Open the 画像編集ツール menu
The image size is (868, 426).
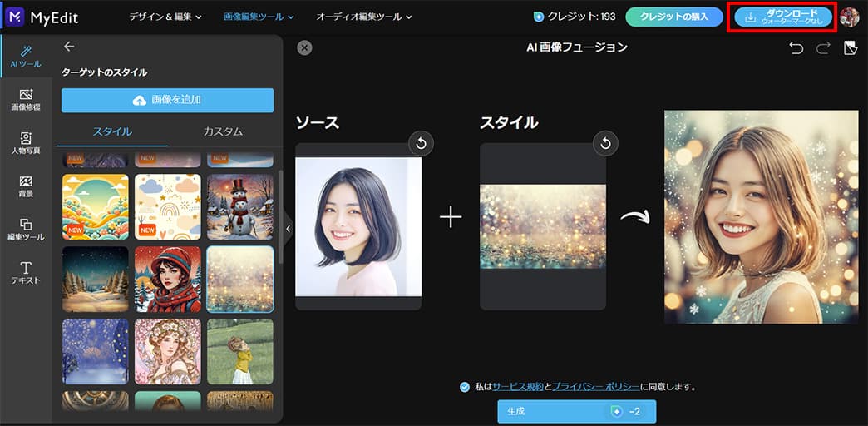tap(259, 17)
